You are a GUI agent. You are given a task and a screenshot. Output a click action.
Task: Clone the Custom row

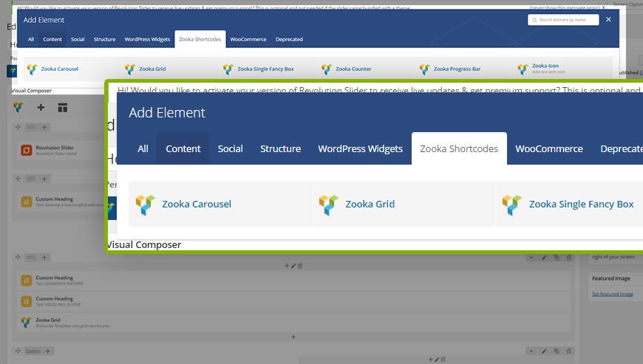[557, 351]
